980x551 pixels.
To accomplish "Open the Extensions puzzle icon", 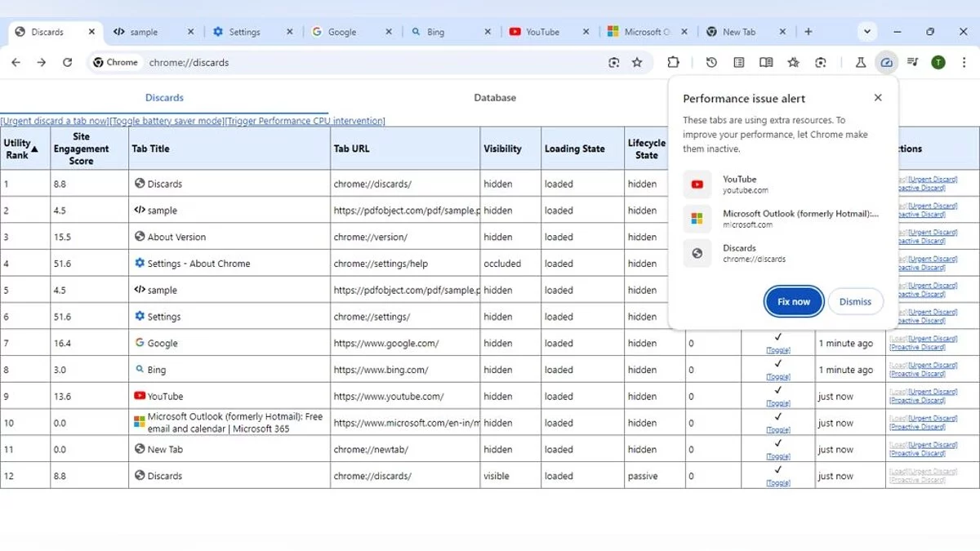I will (673, 63).
